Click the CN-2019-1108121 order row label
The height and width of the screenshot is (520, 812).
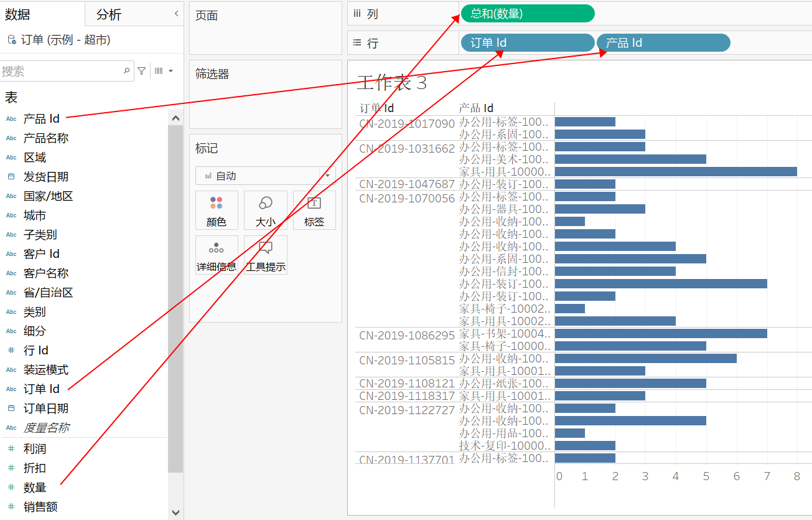tap(407, 384)
